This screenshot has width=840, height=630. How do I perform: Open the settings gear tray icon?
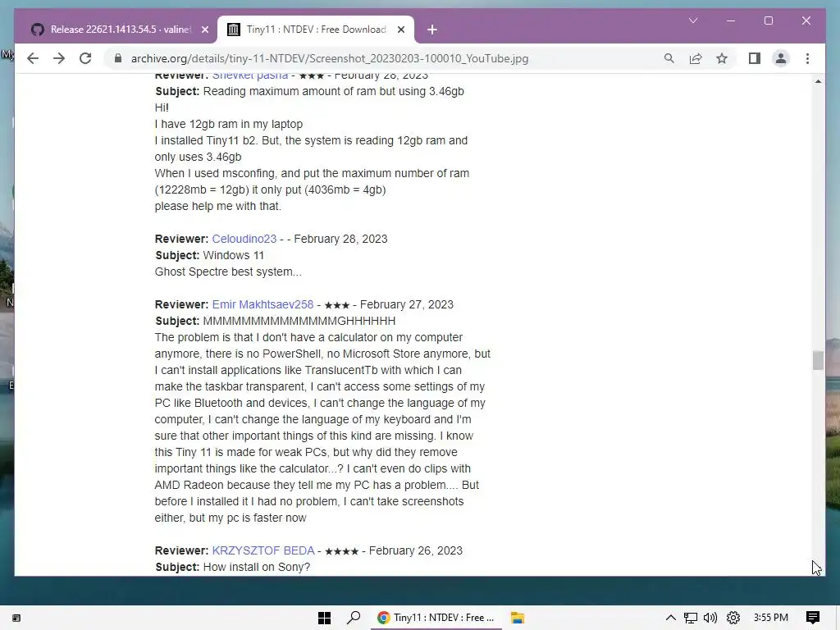point(733,618)
